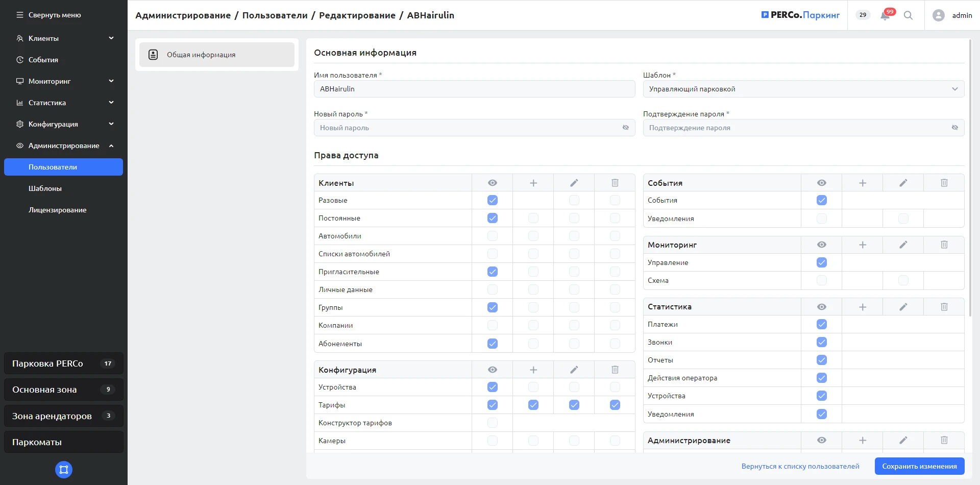Show the new password via eye icon
The height and width of the screenshot is (485, 980).
625,128
